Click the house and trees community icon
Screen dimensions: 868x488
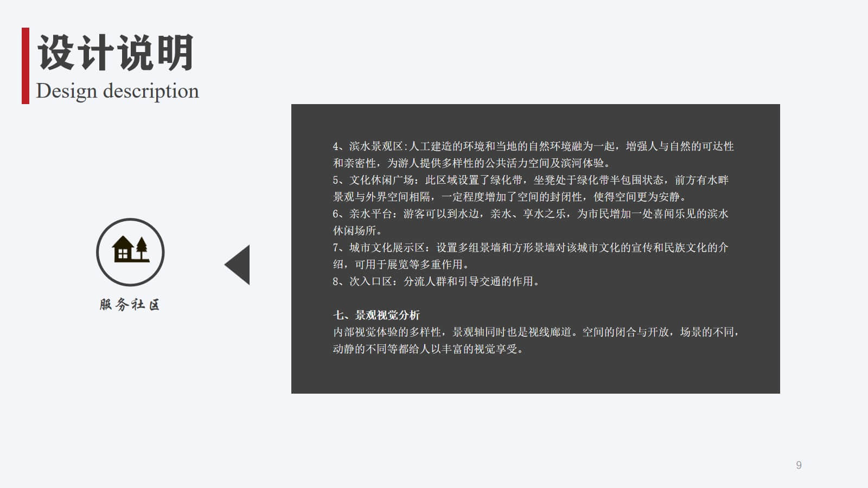click(x=130, y=252)
